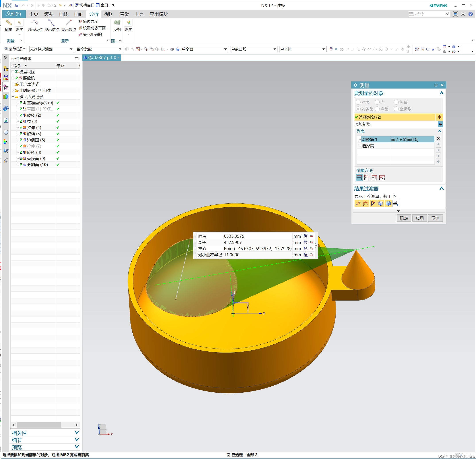The image size is (476, 459).
Task: Open the 整个装配 dropdown
Action: (99, 49)
